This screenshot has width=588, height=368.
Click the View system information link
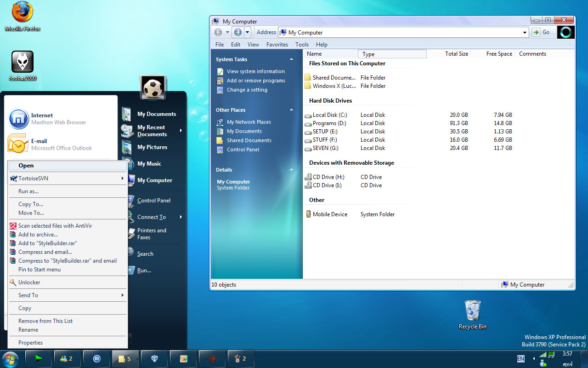point(255,71)
